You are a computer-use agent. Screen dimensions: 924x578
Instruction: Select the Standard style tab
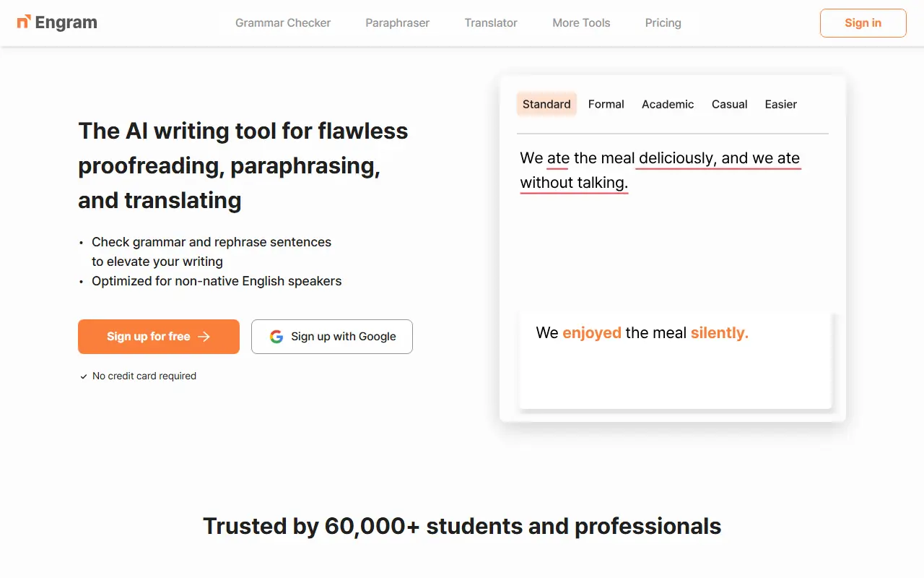(x=546, y=104)
